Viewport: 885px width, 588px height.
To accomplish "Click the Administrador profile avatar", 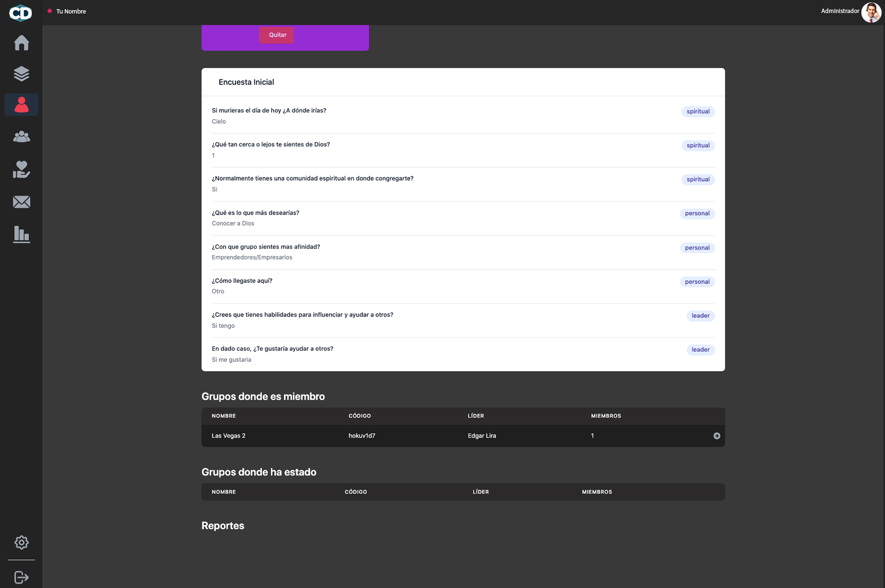I will point(871,13).
